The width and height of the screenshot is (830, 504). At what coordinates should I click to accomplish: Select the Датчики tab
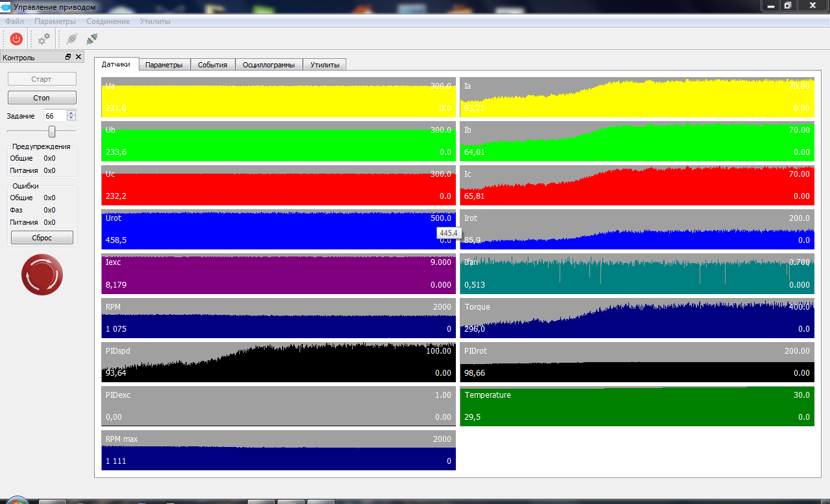[x=116, y=64]
